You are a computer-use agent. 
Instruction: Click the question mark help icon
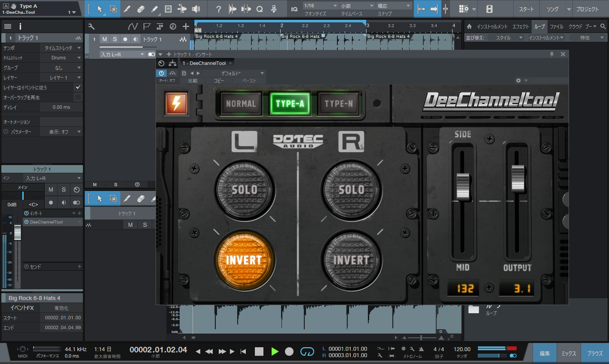point(219,9)
